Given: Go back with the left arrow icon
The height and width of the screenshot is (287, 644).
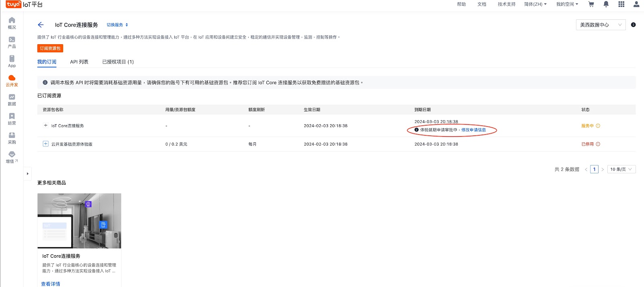Looking at the screenshot, I should [41, 25].
